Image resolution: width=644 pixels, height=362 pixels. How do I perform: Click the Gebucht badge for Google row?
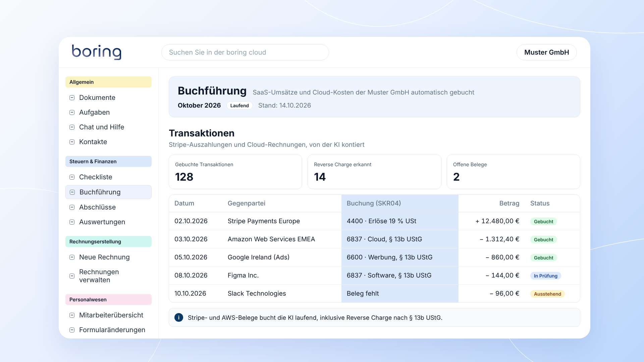(x=543, y=258)
